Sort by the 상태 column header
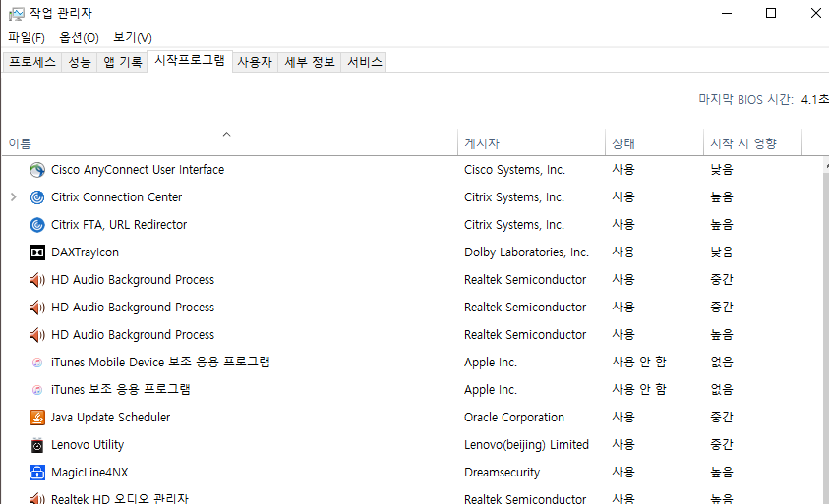The height and width of the screenshot is (504, 829). (654, 143)
